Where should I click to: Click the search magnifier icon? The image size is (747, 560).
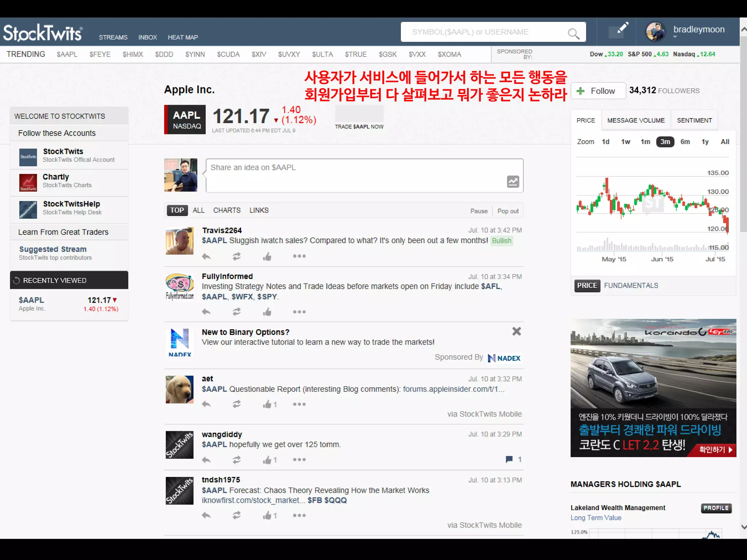(573, 34)
